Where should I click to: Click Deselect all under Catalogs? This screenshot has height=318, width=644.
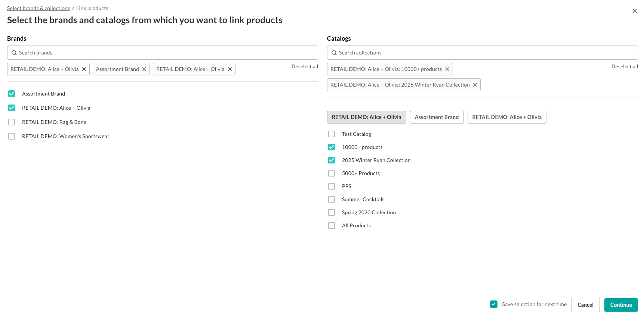pyautogui.click(x=624, y=66)
